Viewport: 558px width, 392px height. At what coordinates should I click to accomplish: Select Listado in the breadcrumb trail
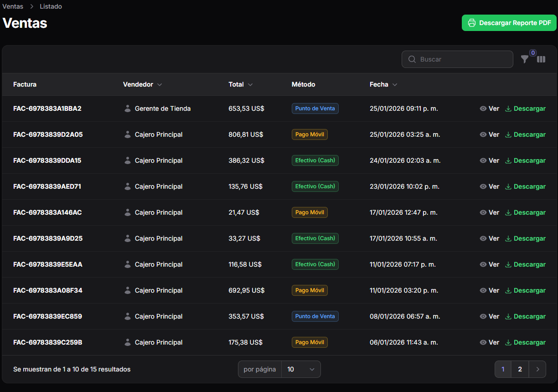point(51,6)
